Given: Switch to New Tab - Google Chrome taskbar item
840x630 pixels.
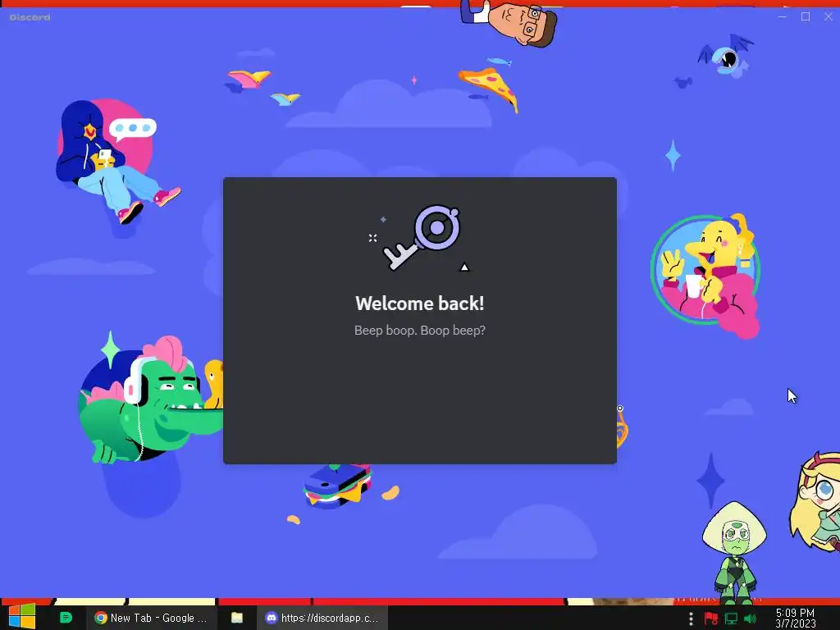Looking at the screenshot, I should [151, 618].
